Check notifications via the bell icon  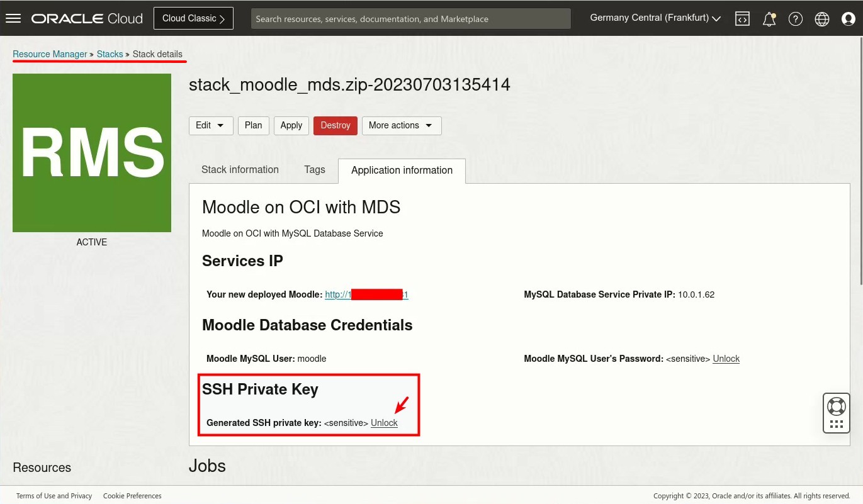769,19
